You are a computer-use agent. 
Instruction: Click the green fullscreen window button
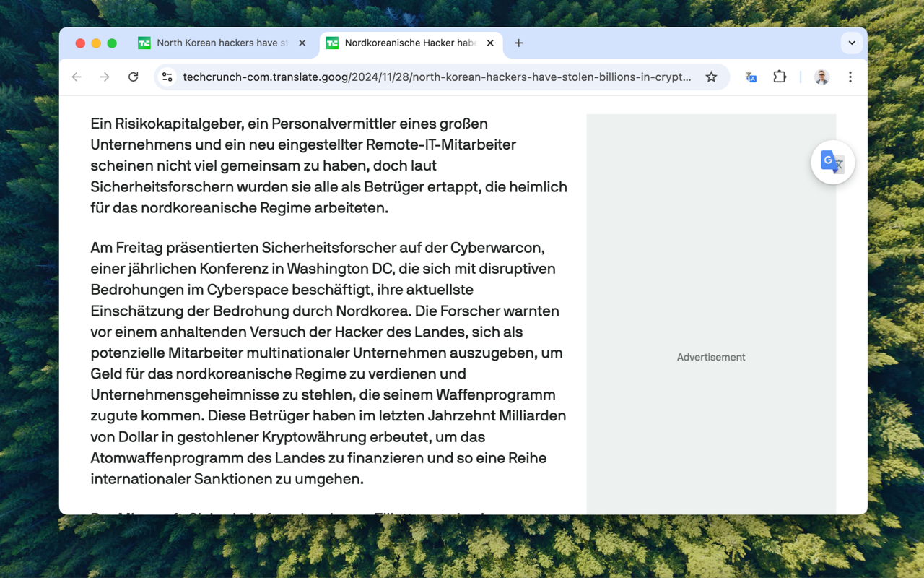coord(112,43)
